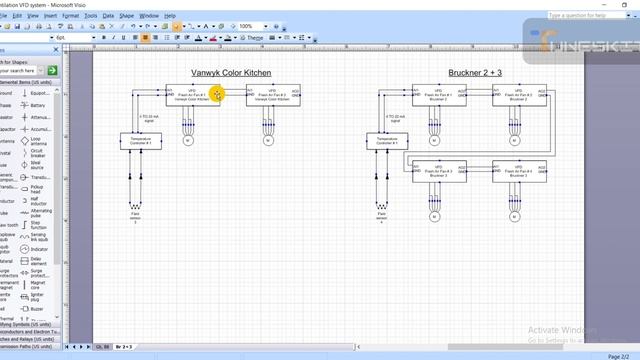Select the Delay element stencil shape
Image resolution: width=640 pixels, height=360 pixels.
33,261
